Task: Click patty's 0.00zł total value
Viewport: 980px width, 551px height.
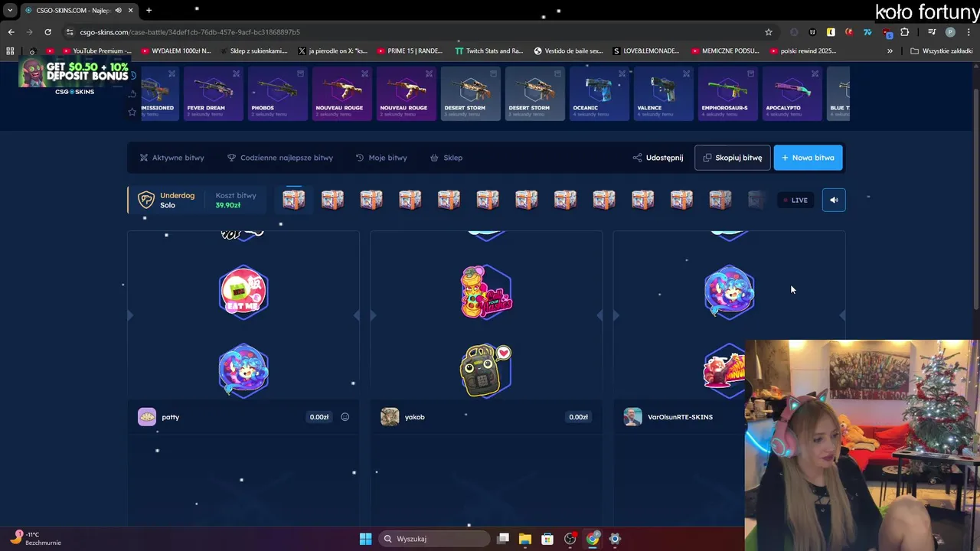Action: (319, 417)
